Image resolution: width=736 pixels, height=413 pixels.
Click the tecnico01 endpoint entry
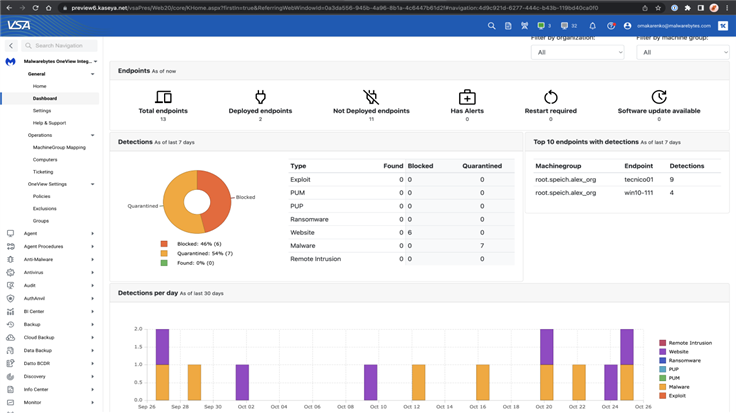click(x=638, y=179)
